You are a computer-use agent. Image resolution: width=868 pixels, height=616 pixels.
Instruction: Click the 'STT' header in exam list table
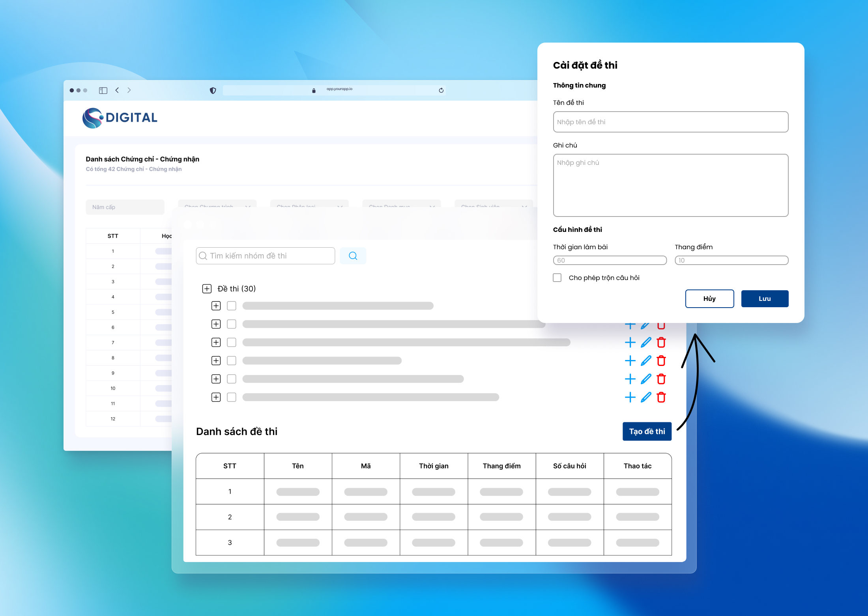click(x=230, y=466)
